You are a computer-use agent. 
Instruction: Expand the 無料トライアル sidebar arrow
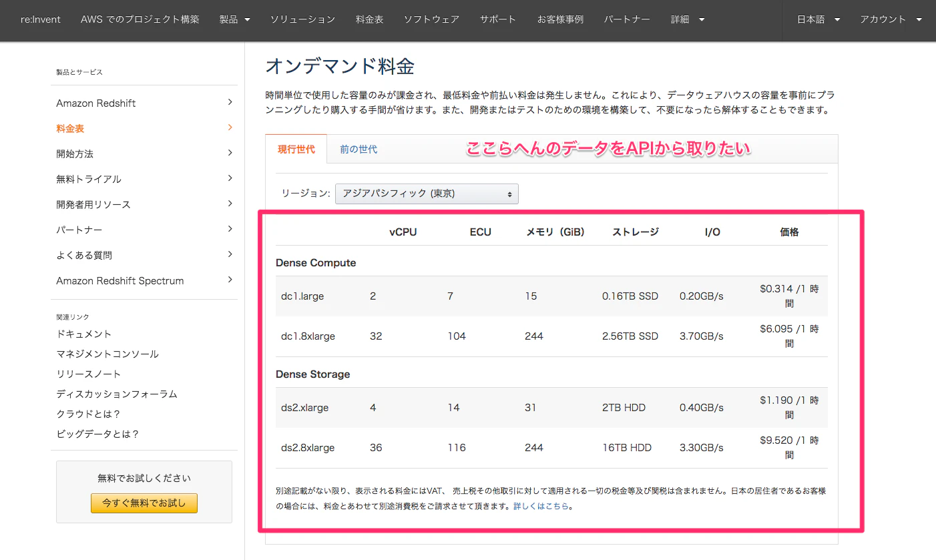(x=230, y=179)
